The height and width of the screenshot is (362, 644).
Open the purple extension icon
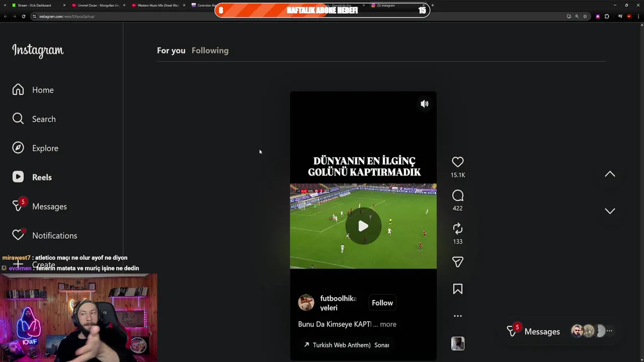tap(598, 17)
